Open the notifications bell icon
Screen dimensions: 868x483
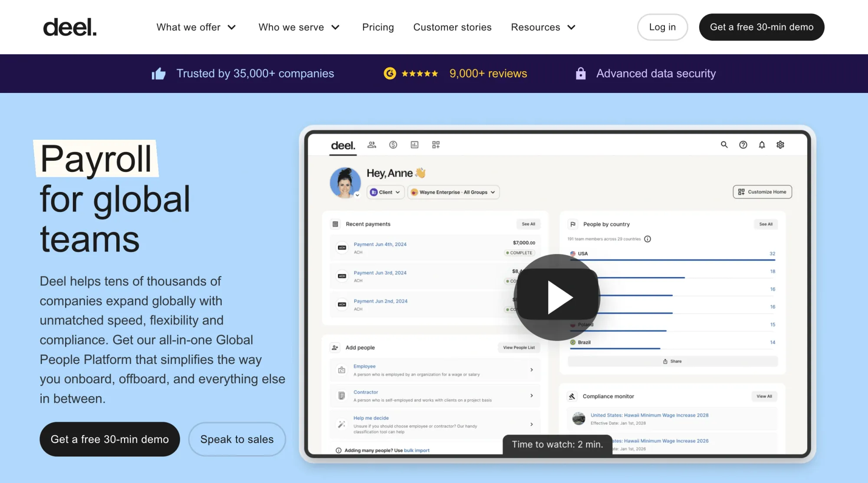tap(762, 145)
